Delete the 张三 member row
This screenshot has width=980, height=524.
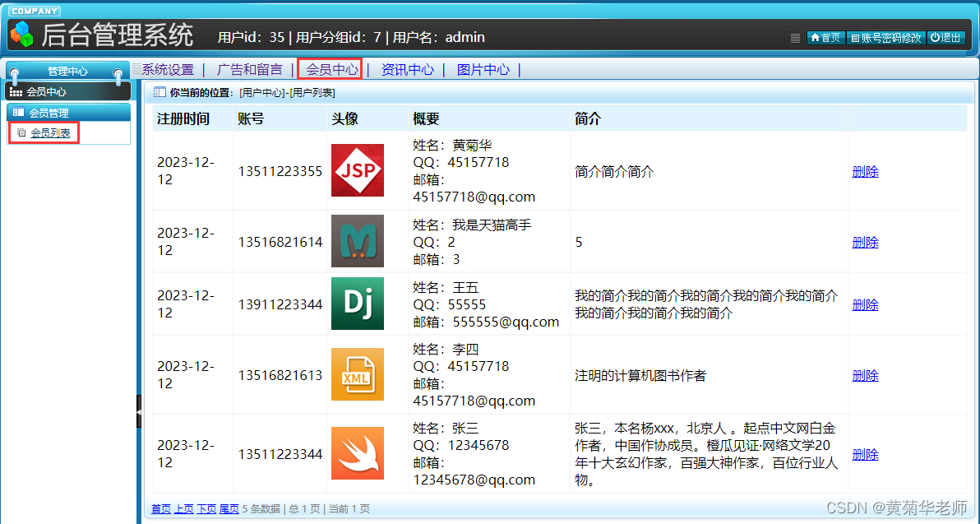coord(865,455)
